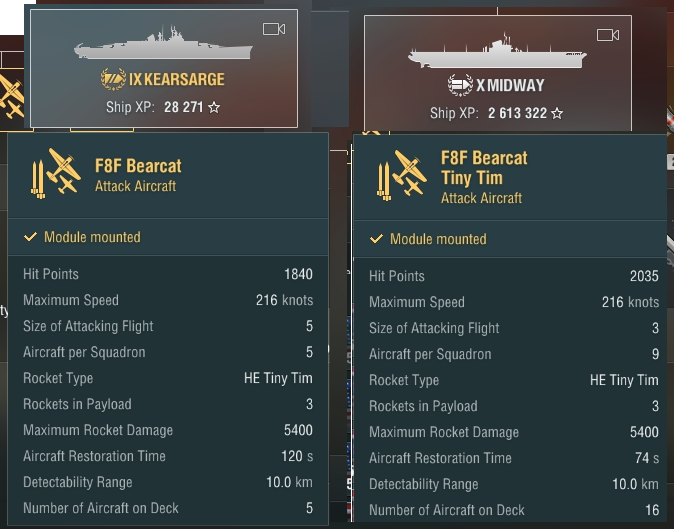This screenshot has width=674, height=529.
Task: Click the camera icon on the Midway card
Action: [x=607, y=35]
